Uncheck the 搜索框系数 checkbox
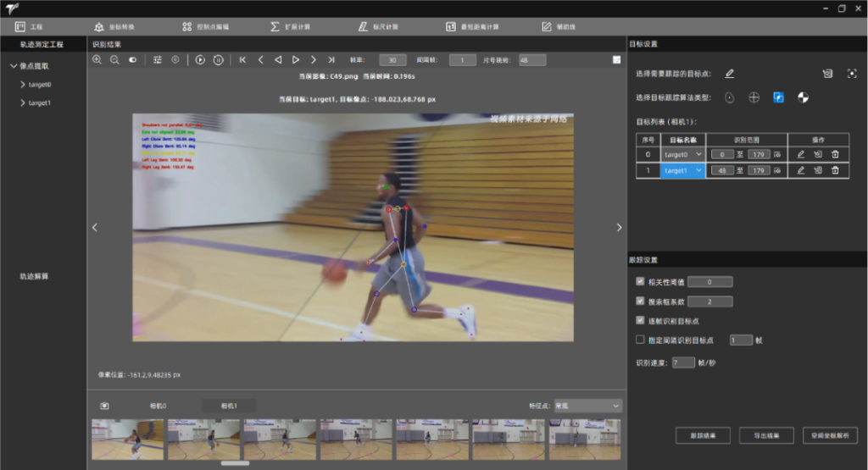Image resolution: width=868 pixels, height=470 pixels. (640, 301)
